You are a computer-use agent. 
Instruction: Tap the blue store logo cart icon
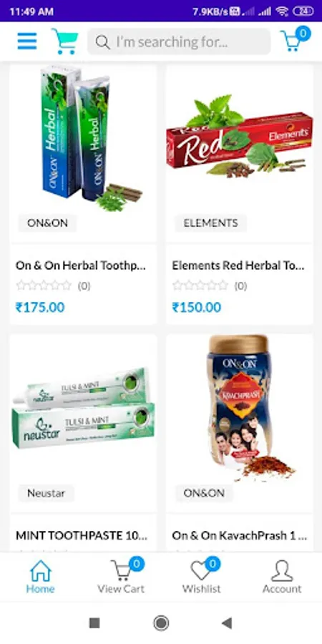(65, 41)
